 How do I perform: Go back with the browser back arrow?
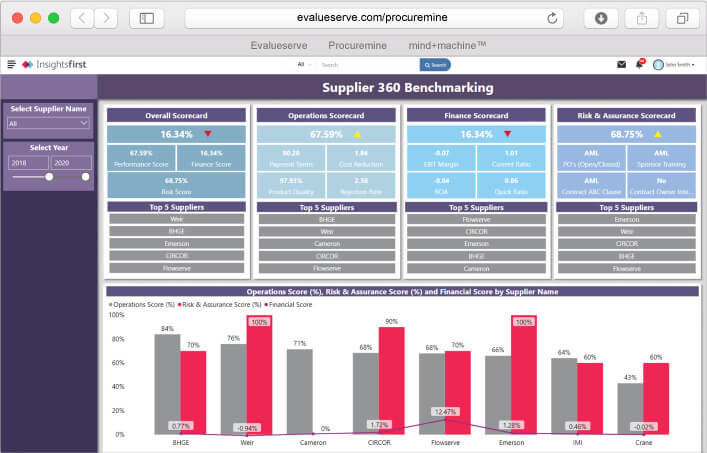(82, 18)
